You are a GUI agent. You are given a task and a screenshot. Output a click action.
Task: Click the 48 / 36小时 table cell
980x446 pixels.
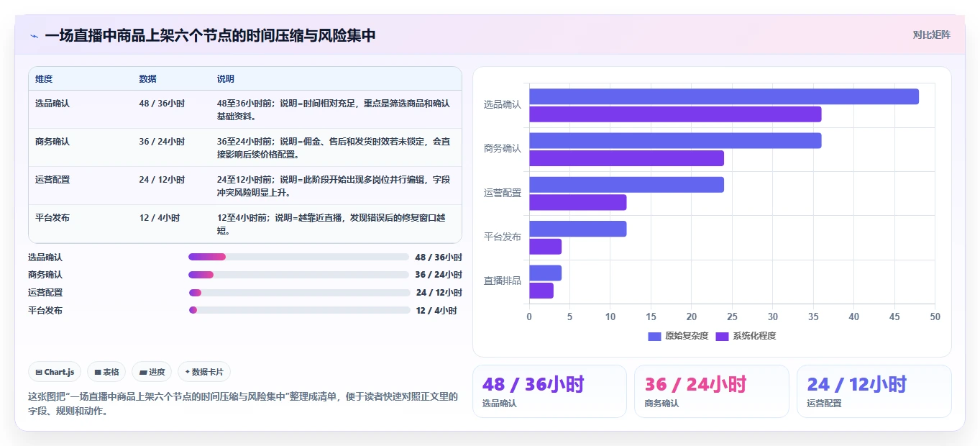click(162, 104)
